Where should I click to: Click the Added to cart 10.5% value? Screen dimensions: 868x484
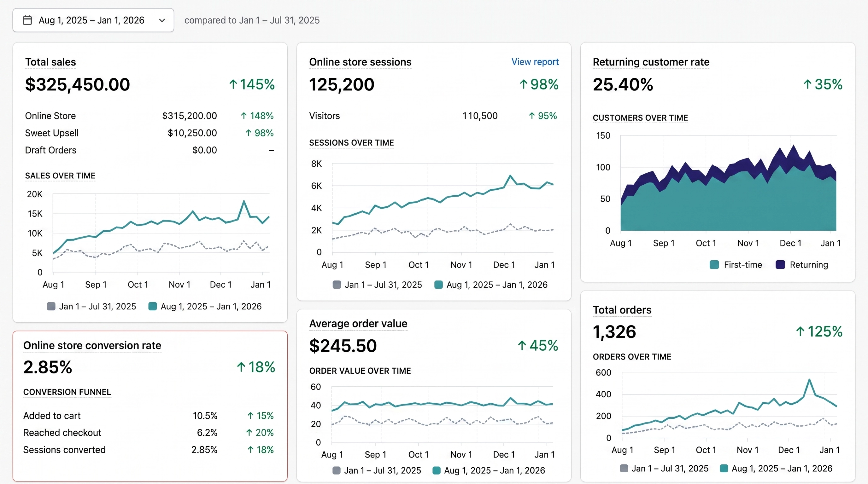coord(205,416)
